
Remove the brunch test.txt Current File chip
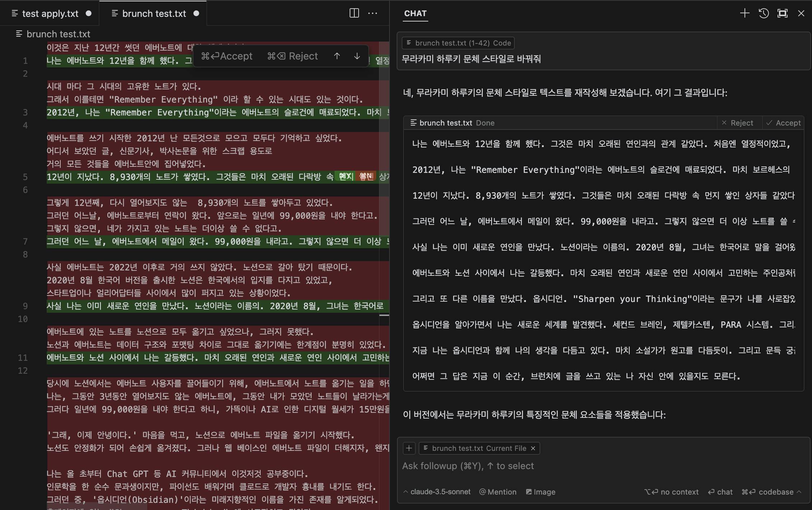(x=533, y=448)
